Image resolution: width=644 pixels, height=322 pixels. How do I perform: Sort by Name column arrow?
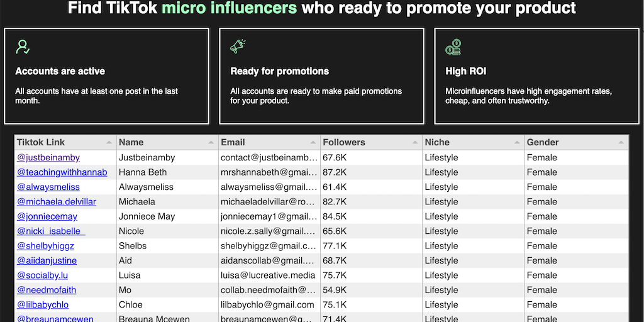(211, 143)
